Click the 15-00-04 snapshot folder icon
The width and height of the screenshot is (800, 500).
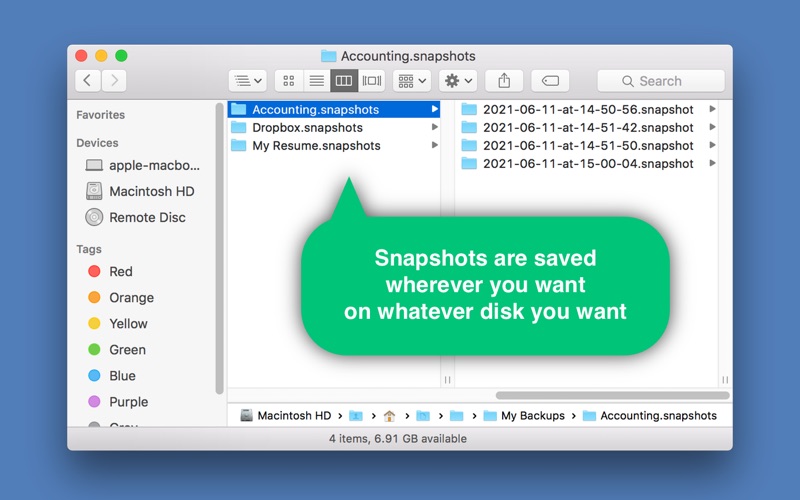point(469,163)
